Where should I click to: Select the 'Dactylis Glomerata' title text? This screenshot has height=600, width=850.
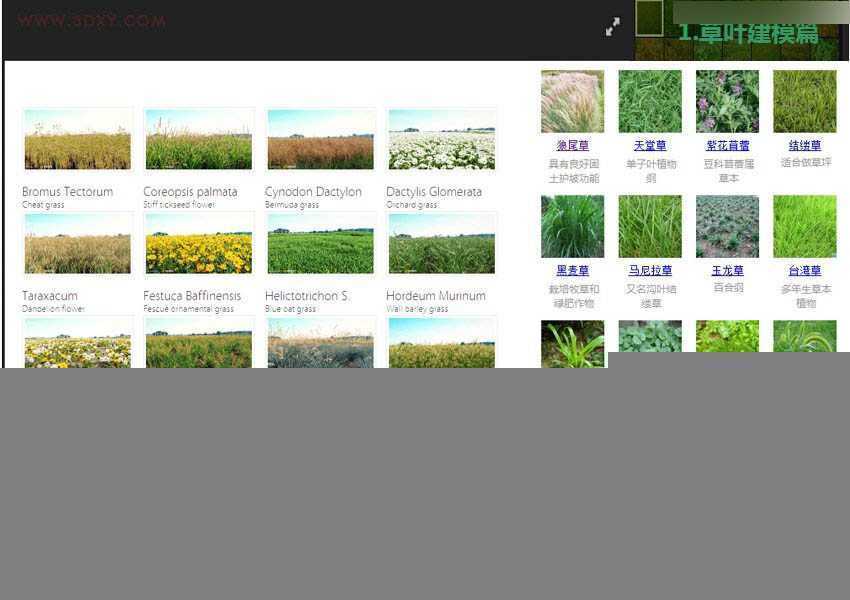(434, 192)
